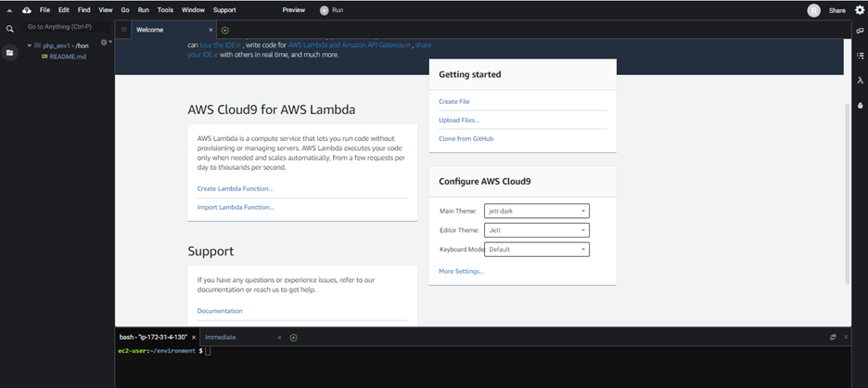This screenshot has width=868, height=388.
Task: Open the Main Theme dropdown
Action: click(x=536, y=212)
